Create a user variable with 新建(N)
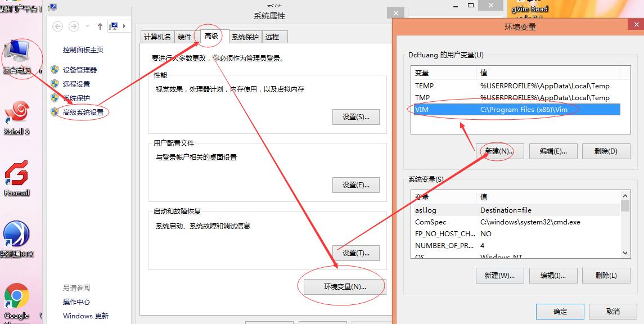The width and height of the screenshot is (644, 324). click(499, 151)
